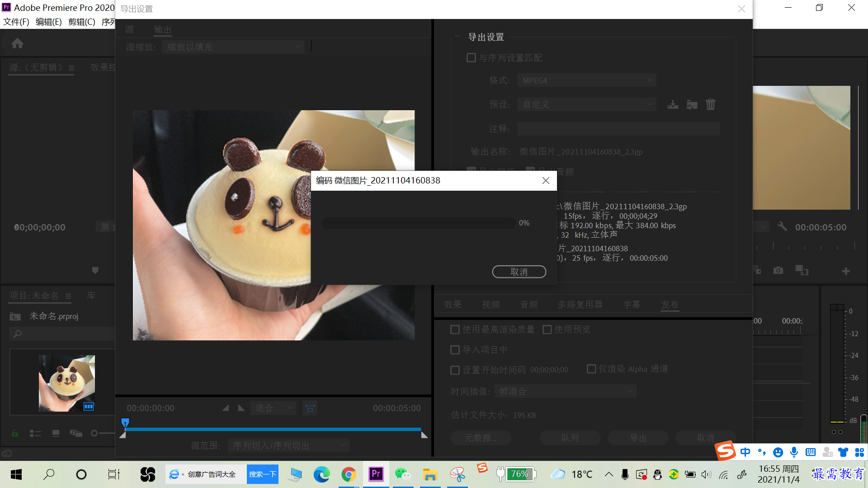Image resolution: width=868 pixels, height=488 pixels.
Task: Switch project panel to freeform view
Action: [x=76, y=433]
